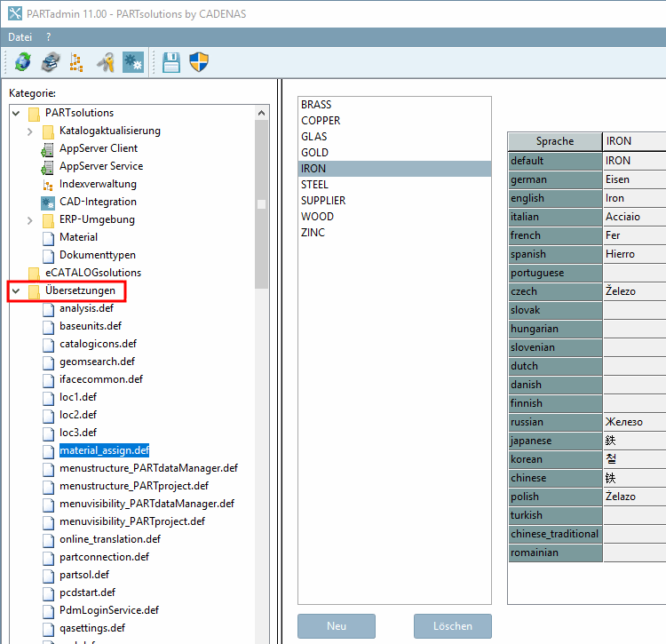This screenshot has height=644, width=666.
Task: Click the floppy disk save icon
Action: 171,61
